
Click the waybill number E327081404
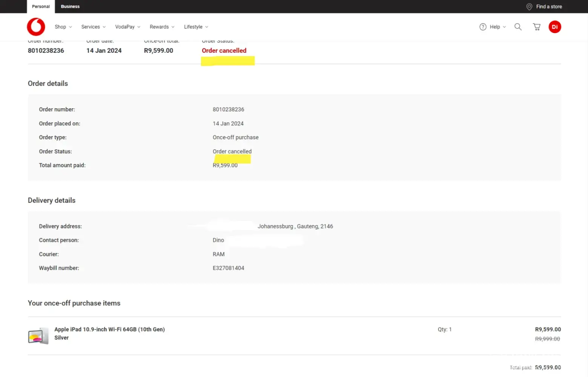[228, 268]
